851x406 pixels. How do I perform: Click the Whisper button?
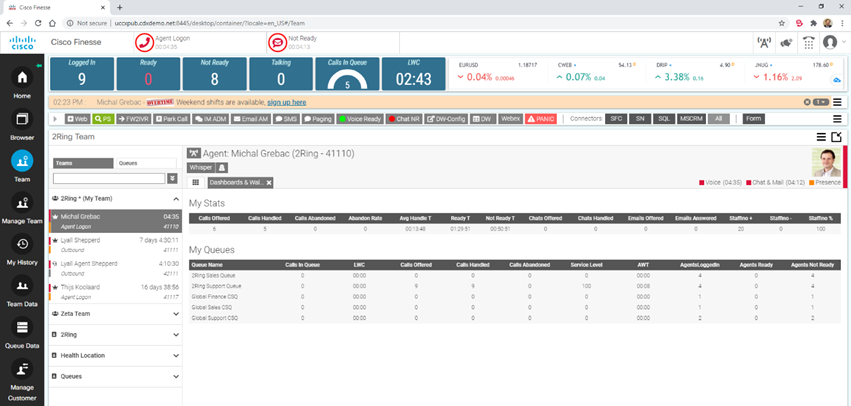(x=201, y=168)
